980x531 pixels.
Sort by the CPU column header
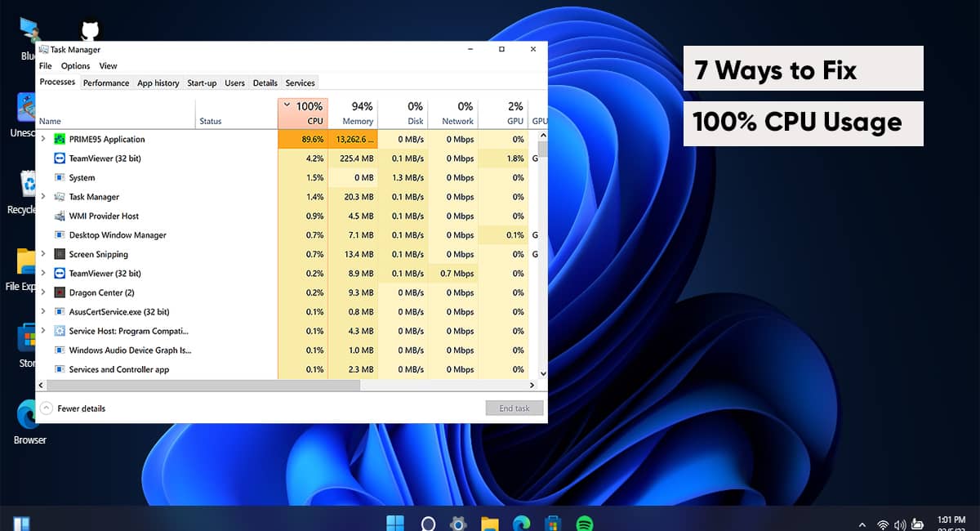(303, 114)
